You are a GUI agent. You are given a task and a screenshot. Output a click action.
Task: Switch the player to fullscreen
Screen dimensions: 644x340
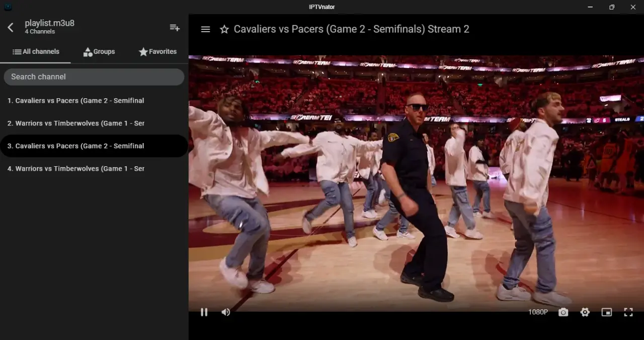pyautogui.click(x=628, y=312)
